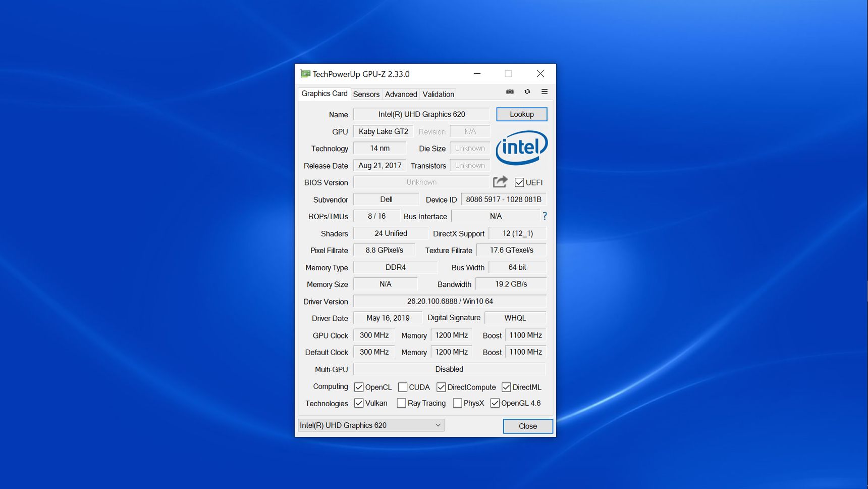Click the Memory Type DDR4 field
The image size is (868, 489).
[x=396, y=267]
